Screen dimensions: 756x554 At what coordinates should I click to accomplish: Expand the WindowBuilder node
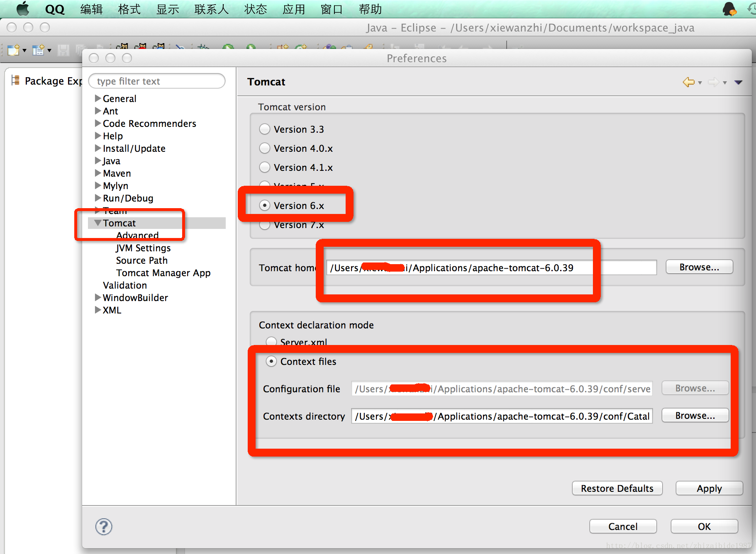(x=98, y=297)
